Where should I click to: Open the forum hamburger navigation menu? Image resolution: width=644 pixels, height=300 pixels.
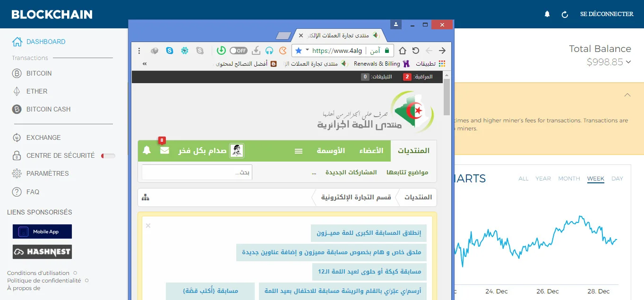(299, 151)
